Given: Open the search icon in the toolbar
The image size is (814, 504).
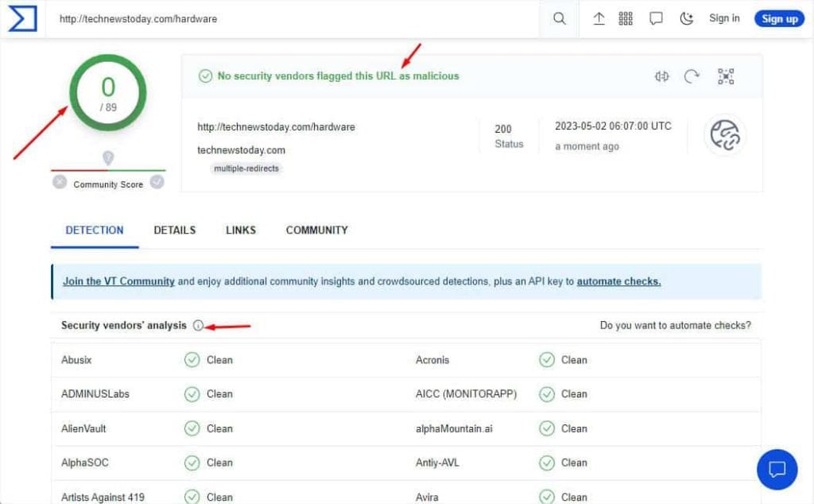Looking at the screenshot, I should tap(559, 18).
